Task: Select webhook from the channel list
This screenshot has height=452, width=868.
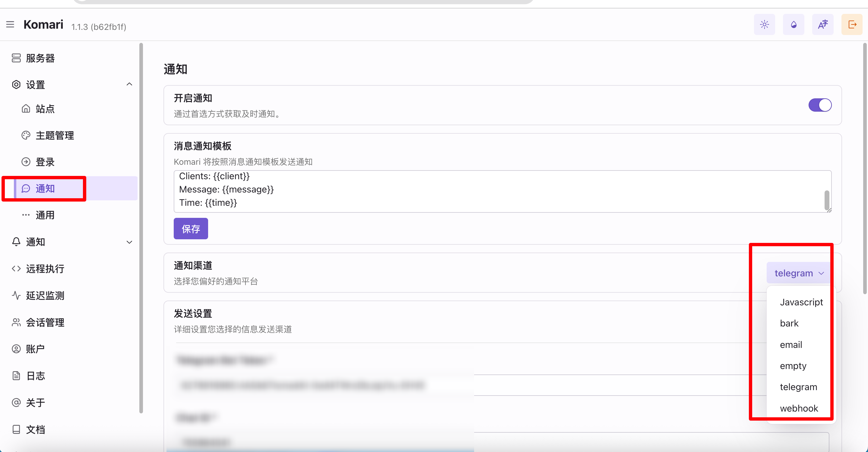Action: 799,408
